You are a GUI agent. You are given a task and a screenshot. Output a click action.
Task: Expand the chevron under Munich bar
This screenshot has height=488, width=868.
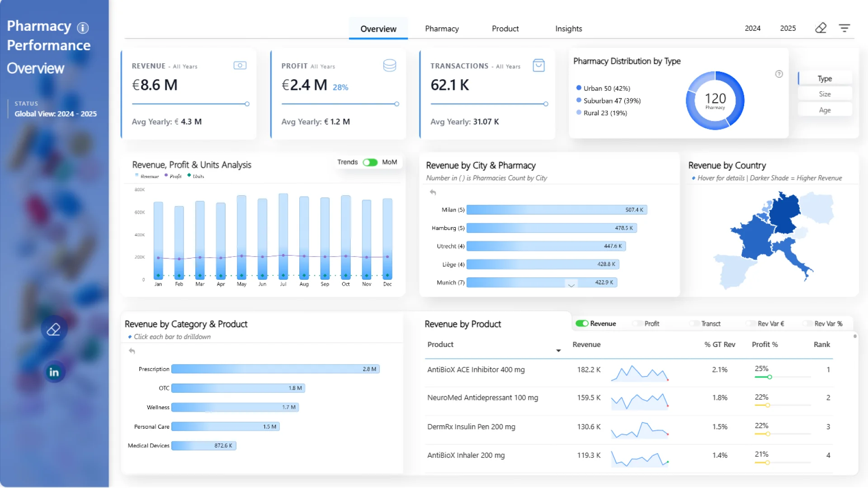(571, 285)
